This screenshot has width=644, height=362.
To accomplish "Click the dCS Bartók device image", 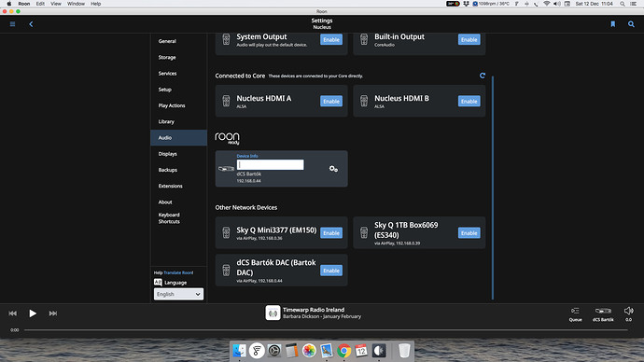I will [x=226, y=169].
